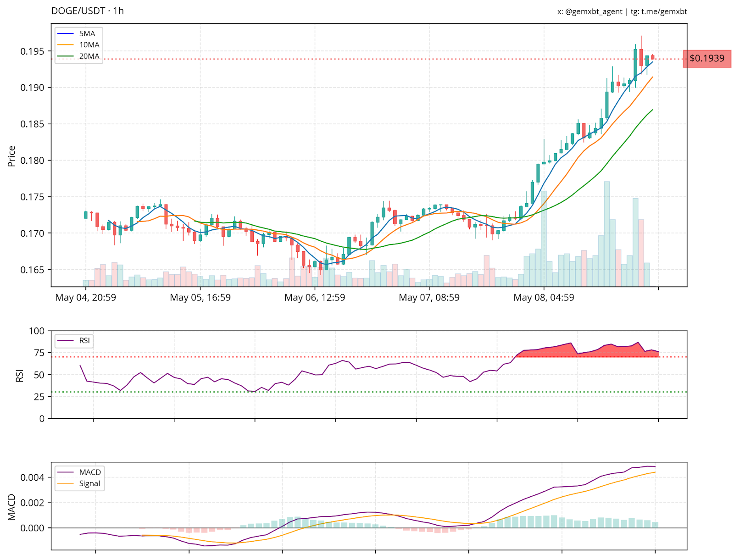The image size is (734, 560).
Task: Click the DOGE/USDT 1h chart title
Action: pyautogui.click(x=87, y=11)
